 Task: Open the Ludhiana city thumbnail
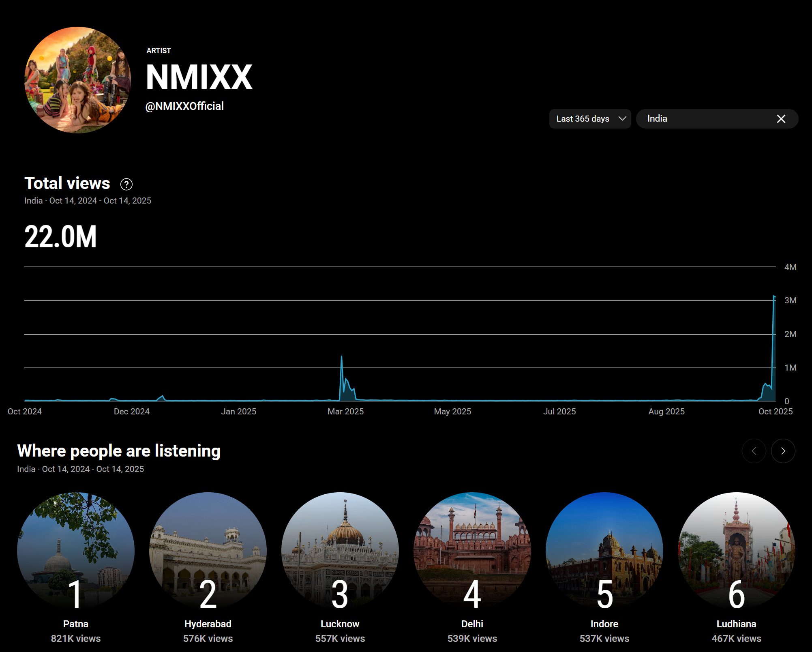point(737,551)
